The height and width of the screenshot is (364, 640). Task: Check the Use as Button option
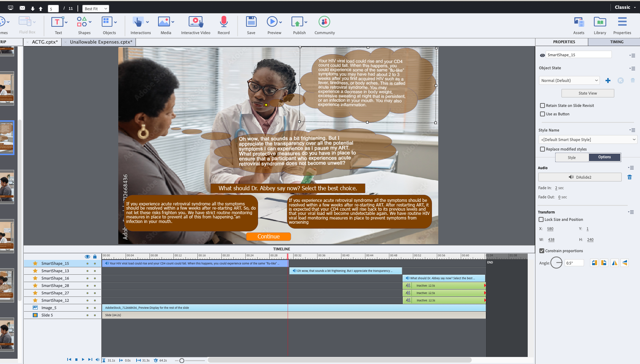point(542,114)
